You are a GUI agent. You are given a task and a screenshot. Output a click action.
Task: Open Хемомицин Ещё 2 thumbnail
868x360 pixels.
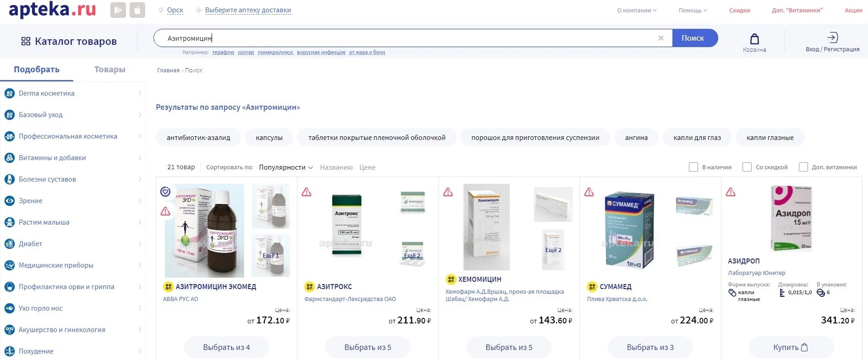[553, 250]
